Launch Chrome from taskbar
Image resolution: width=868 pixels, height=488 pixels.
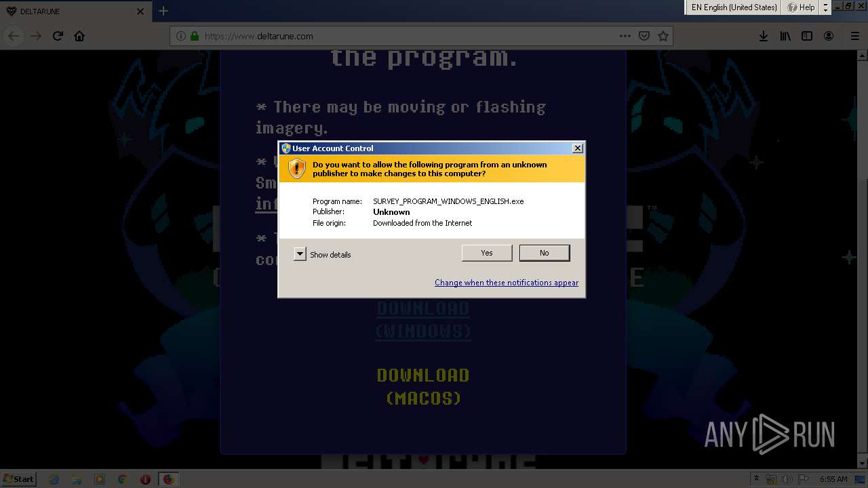coord(122,479)
